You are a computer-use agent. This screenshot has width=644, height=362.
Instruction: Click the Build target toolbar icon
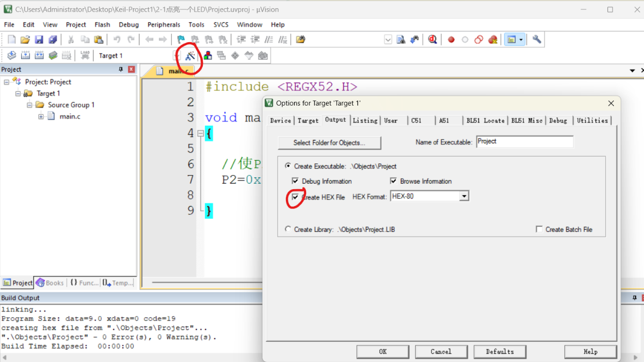pos(25,55)
